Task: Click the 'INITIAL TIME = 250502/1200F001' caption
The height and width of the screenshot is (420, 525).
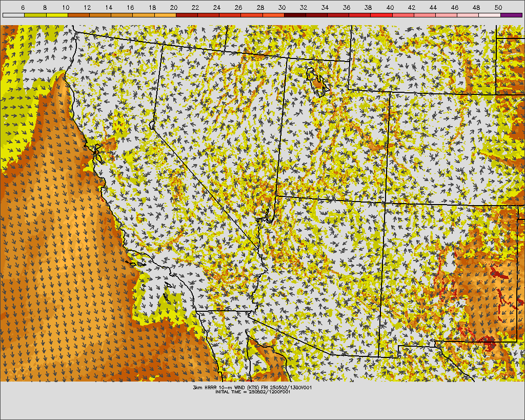Action: tap(253, 392)
